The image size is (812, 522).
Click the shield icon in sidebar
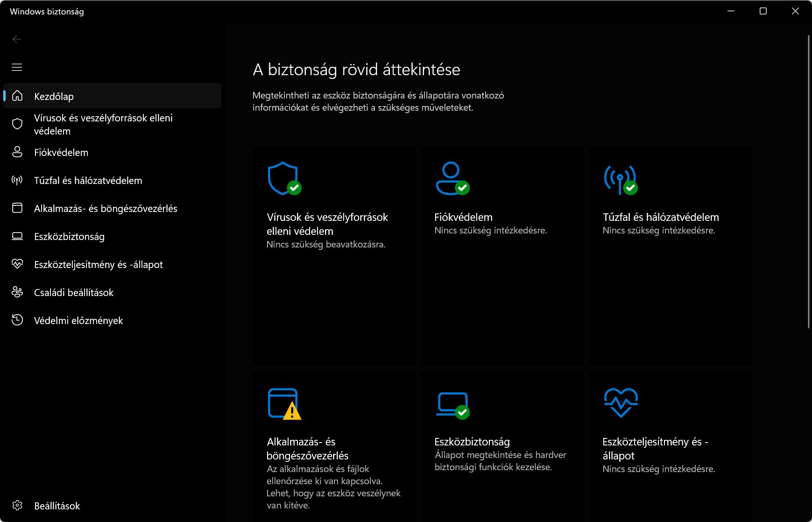point(17,124)
